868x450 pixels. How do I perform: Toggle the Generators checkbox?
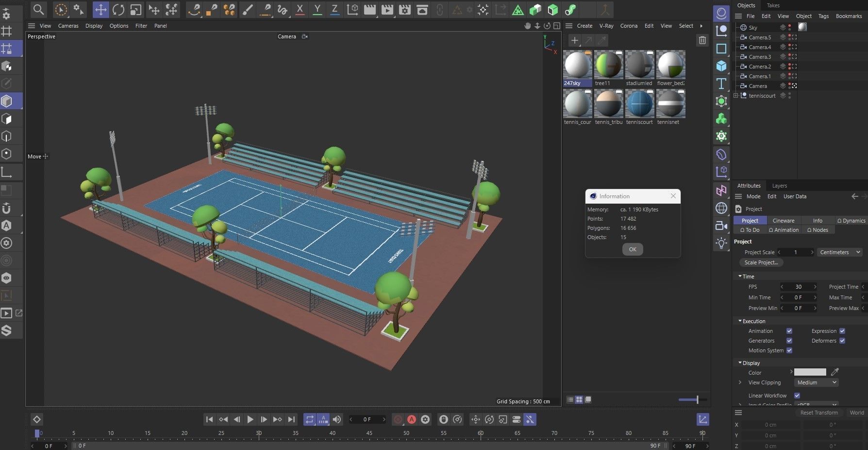point(789,341)
